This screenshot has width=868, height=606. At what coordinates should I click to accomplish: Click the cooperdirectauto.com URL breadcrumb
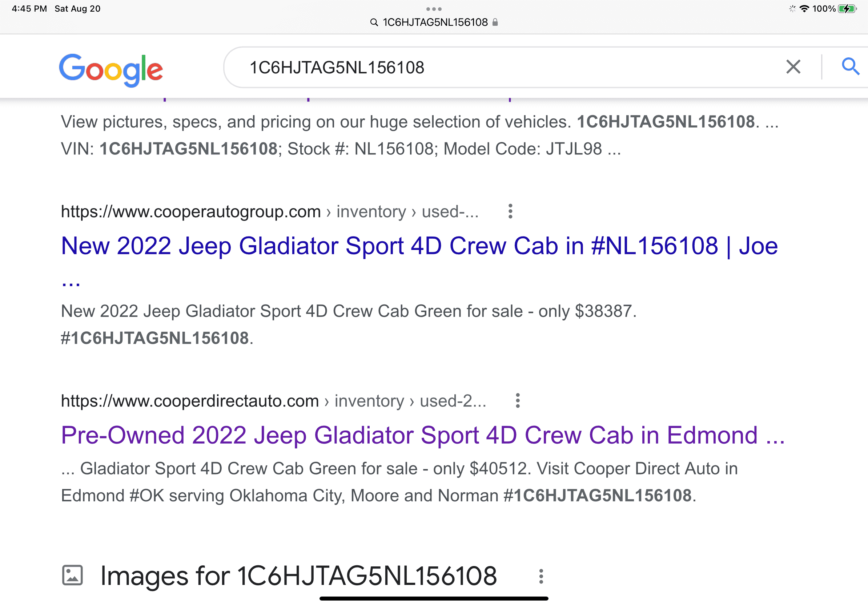273,401
